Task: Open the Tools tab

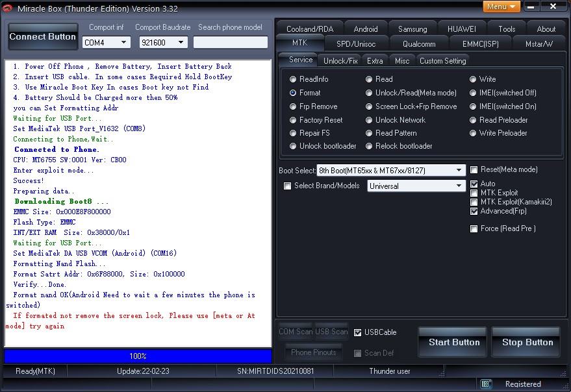Action: pos(507,29)
